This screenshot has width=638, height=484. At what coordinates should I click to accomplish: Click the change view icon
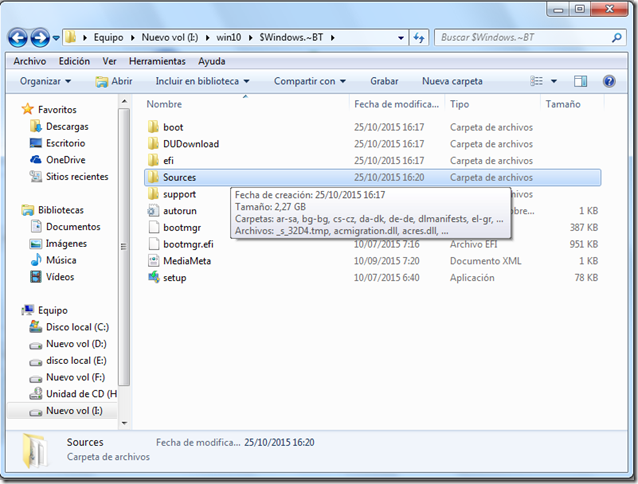pos(536,81)
